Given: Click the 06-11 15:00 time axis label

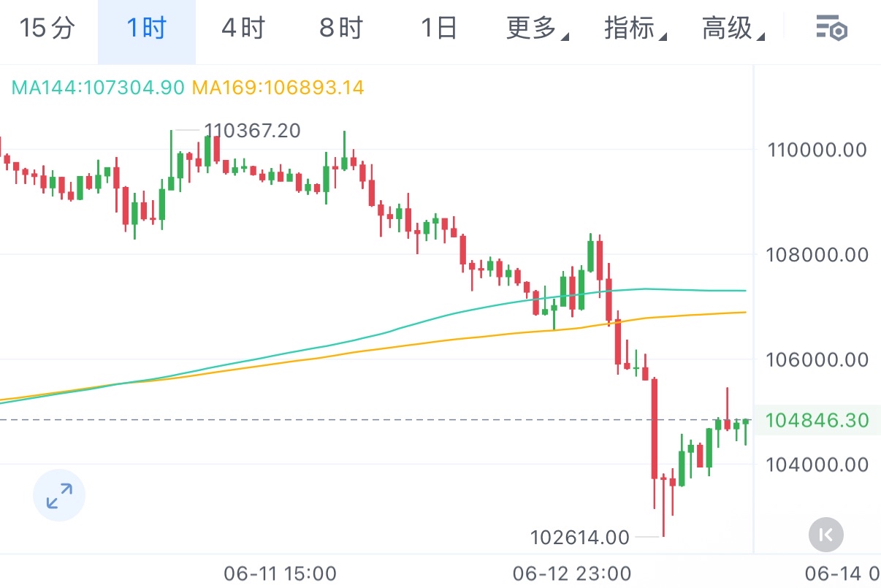Looking at the screenshot, I should pos(281,572).
